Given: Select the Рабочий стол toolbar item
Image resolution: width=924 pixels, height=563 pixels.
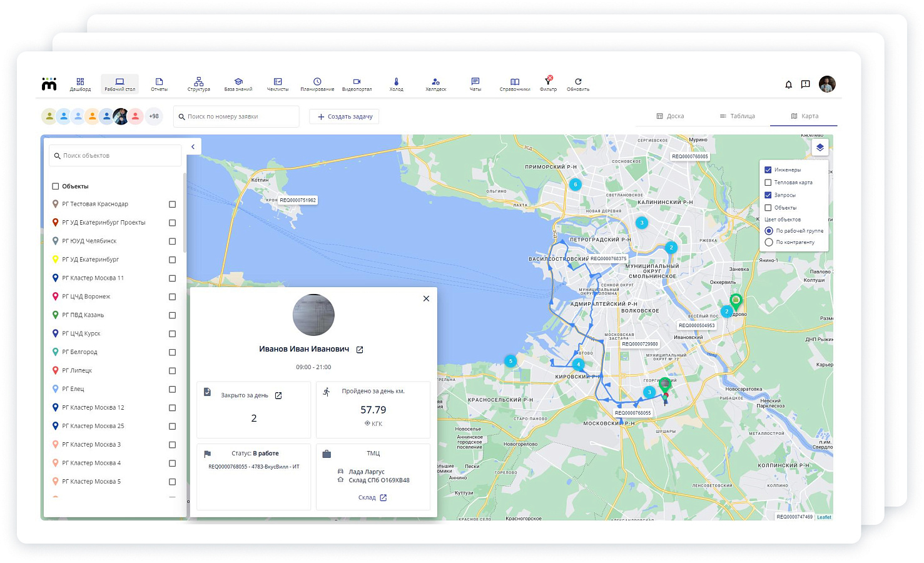Looking at the screenshot, I should [119, 84].
